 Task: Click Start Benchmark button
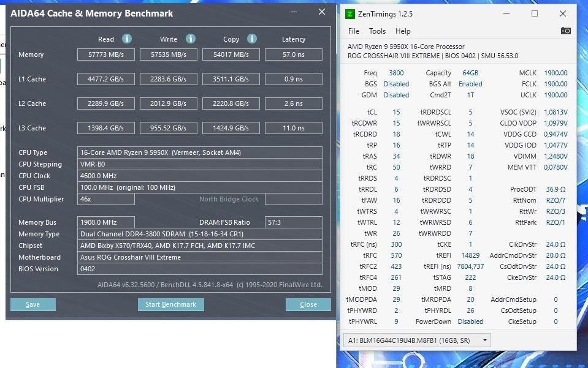[170, 304]
